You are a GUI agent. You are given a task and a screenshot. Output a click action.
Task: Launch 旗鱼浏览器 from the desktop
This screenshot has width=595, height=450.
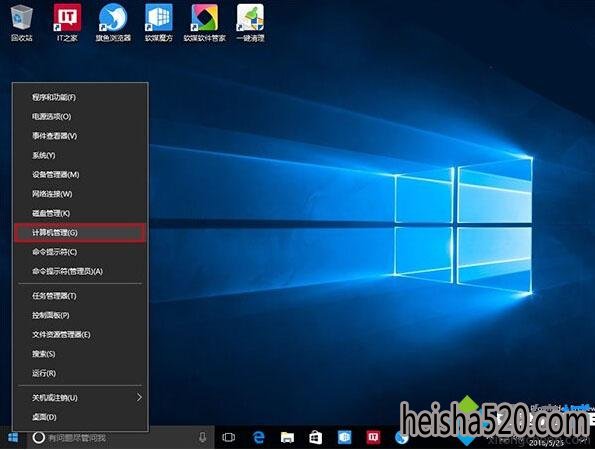click(113, 22)
